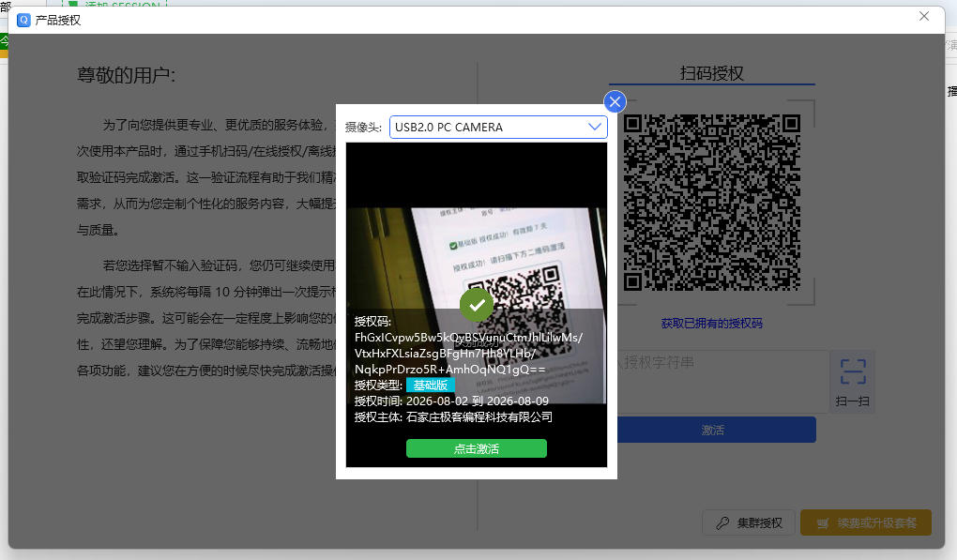Click the key icon on 集群授权 button

(x=722, y=522)
